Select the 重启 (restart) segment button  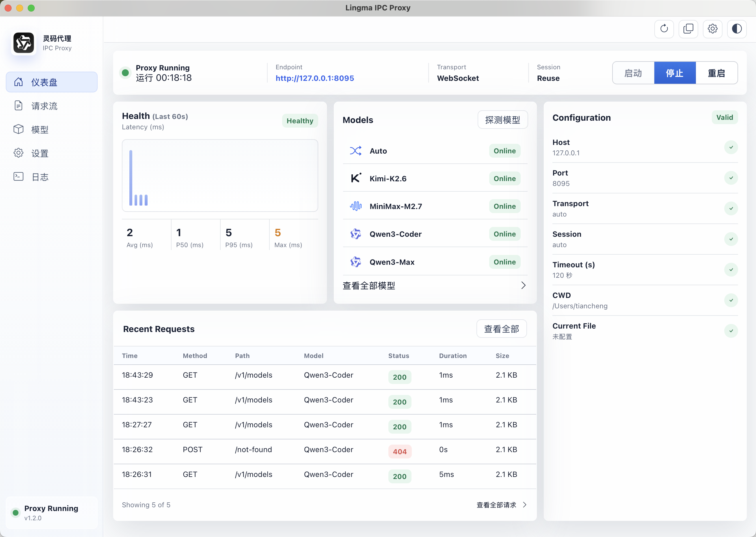717,73
